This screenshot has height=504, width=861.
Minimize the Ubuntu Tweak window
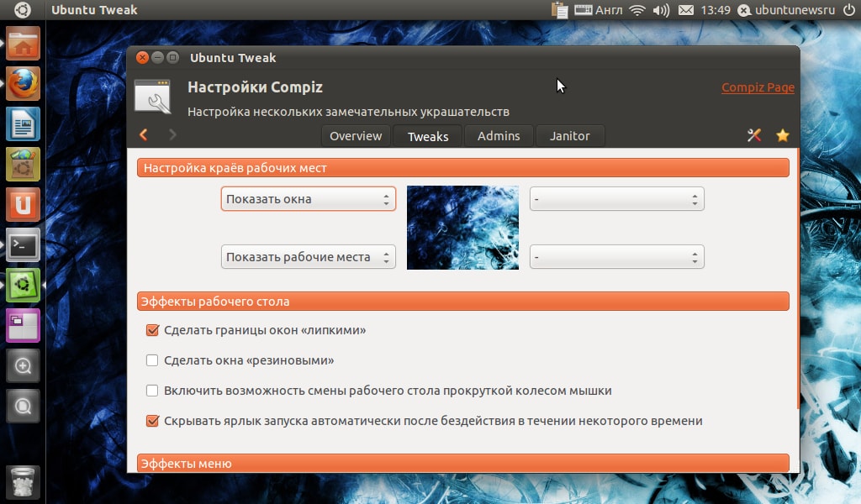[157, 58]
